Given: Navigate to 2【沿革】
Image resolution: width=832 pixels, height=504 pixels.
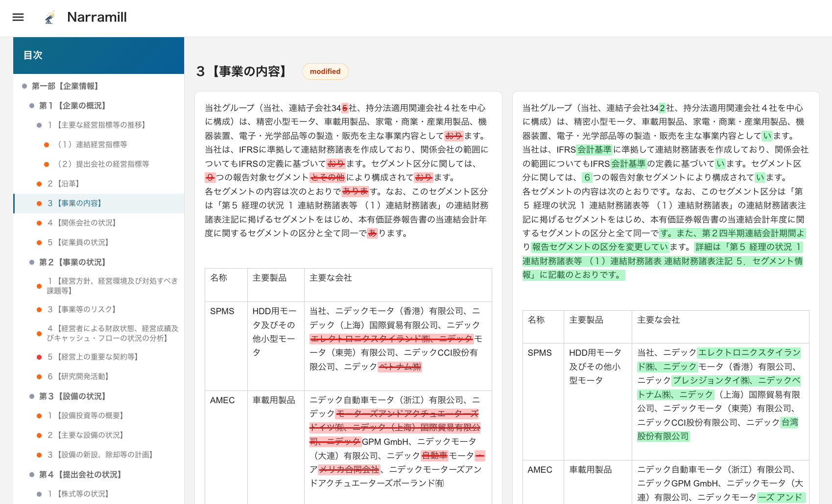Looking at the screenshot, I should (64, 184).
